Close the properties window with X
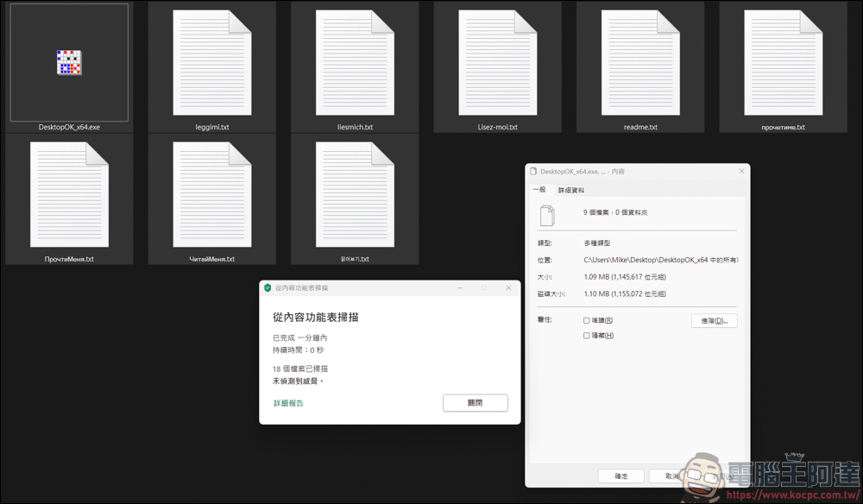This screenshot has width=863, height=504. 741,171
